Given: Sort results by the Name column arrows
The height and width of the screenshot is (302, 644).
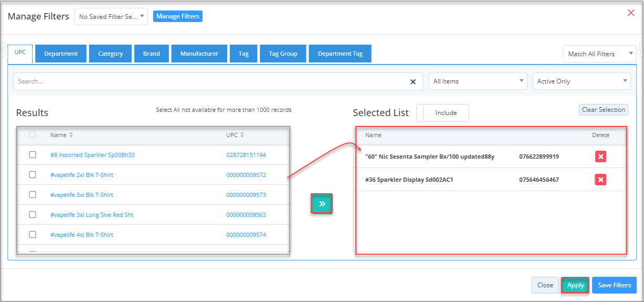Looking at the screenshot, I should pos(71,135).
